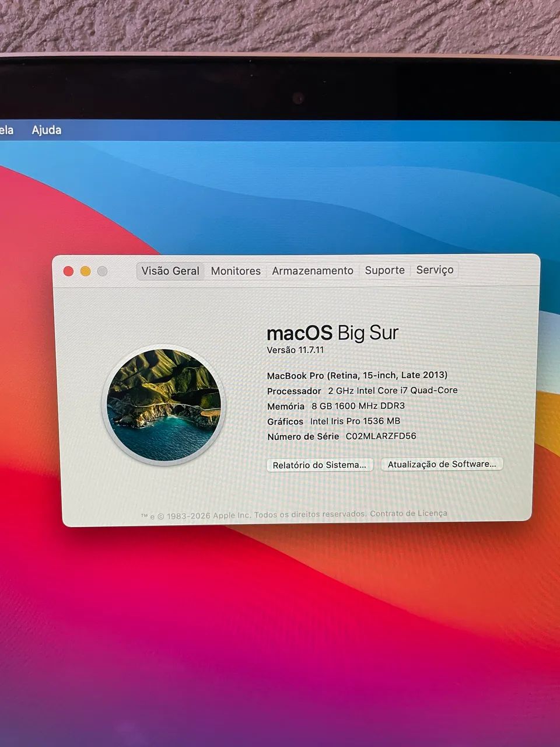Image resolution: width=560 pixels, height=747 pixels.
Task: Click graphics value Intel Iris Pro 1536 MB
Action: (x=355, y=421)
